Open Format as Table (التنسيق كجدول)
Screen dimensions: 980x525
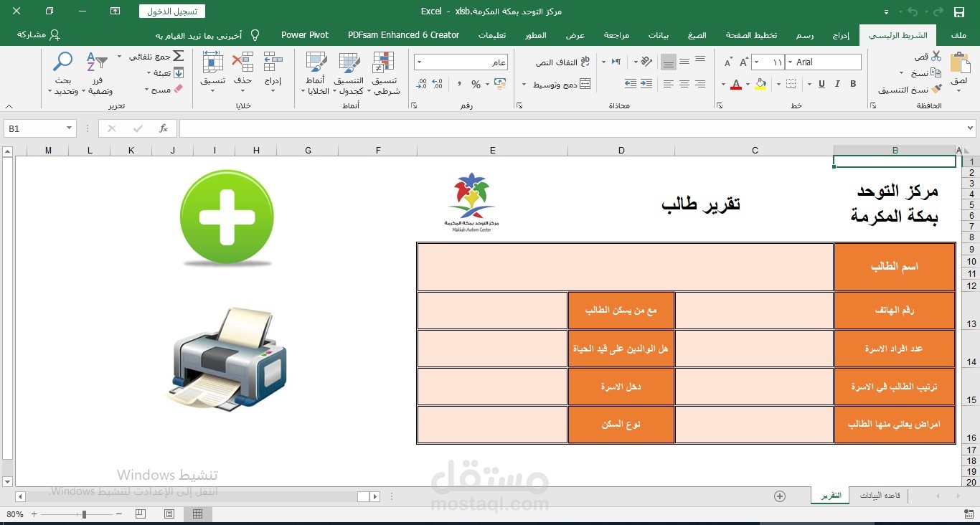(349, 73)
